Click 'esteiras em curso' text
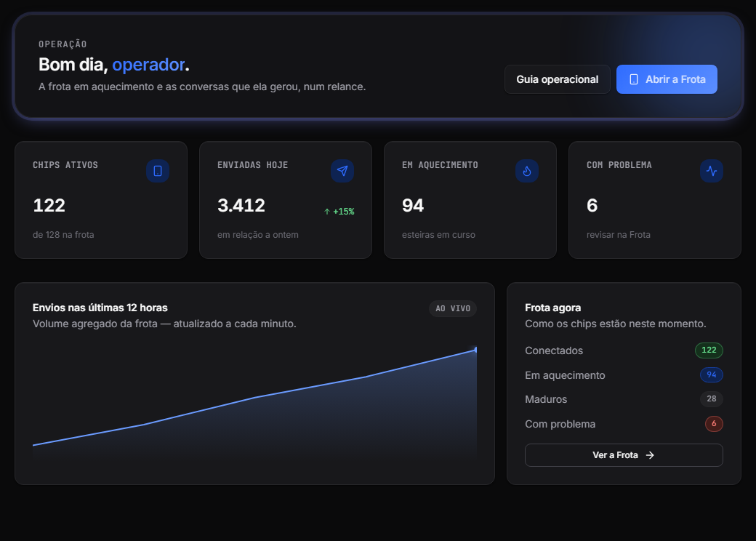This screenshot has height=541, width=756. pyautogui.click(x=439, y=235)
